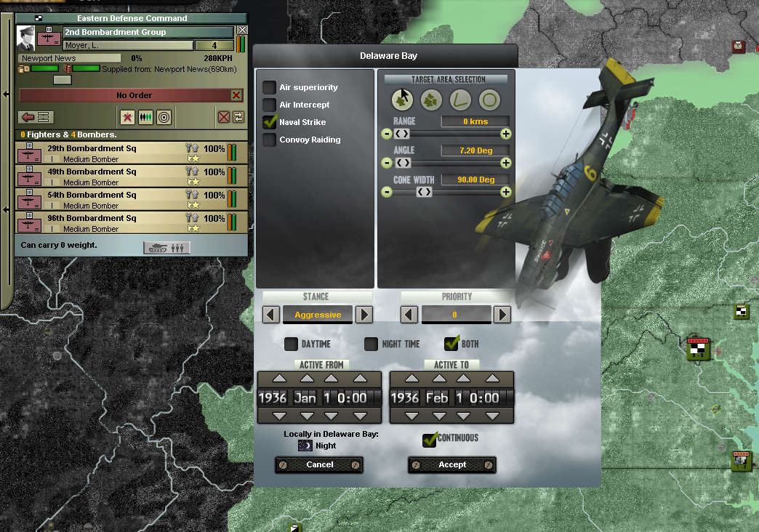The image size is (759, 532).
Task: Switch stance with the right arrow
Action: [x=364, y=315]
